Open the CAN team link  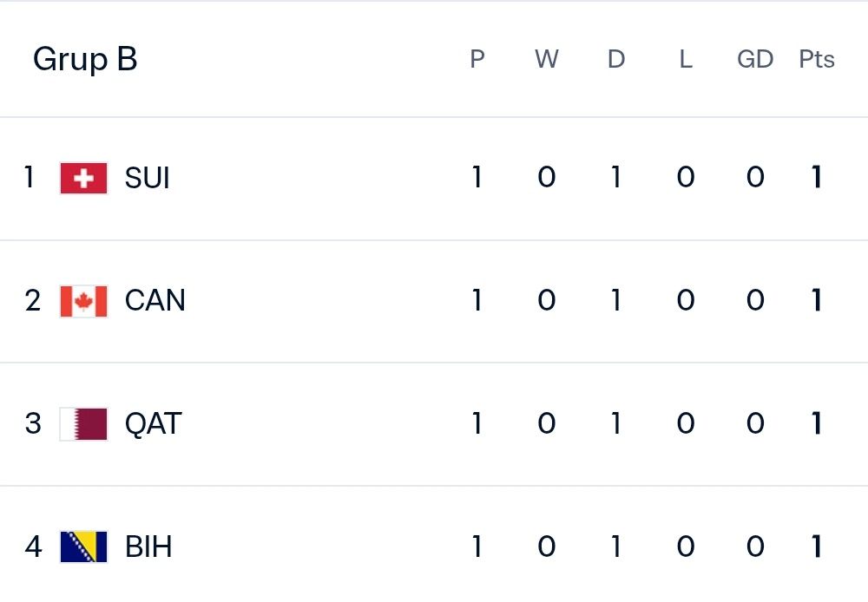click(x=155, y=300)
